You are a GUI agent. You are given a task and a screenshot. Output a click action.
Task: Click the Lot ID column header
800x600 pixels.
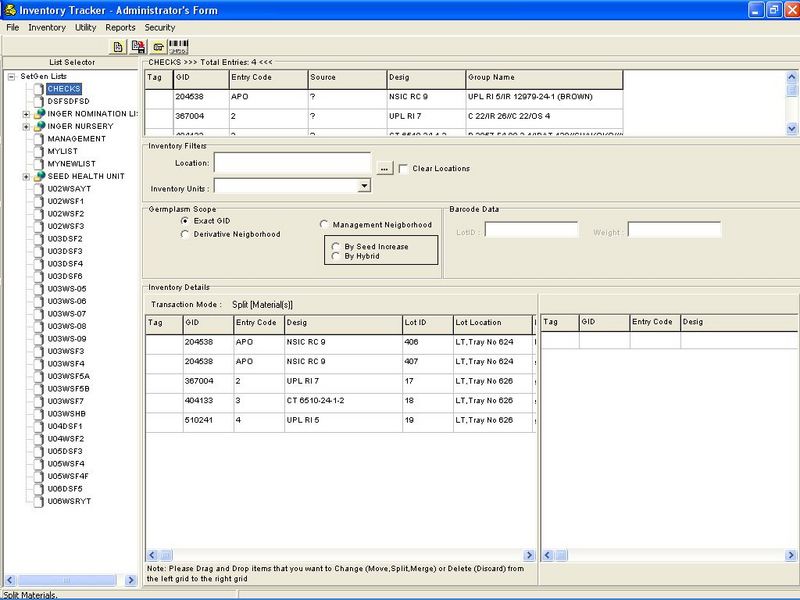428,323
